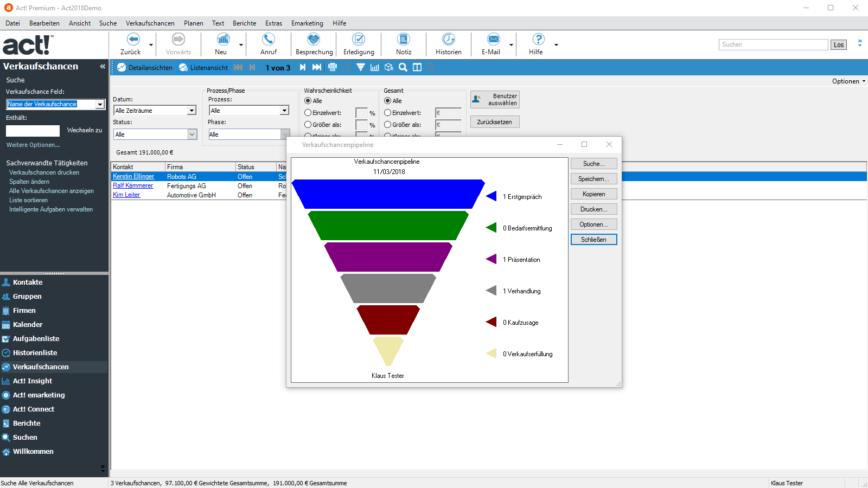Create a new Notiz
The width and height of the screenshot is (868, 488).
(x=404, y=40)
